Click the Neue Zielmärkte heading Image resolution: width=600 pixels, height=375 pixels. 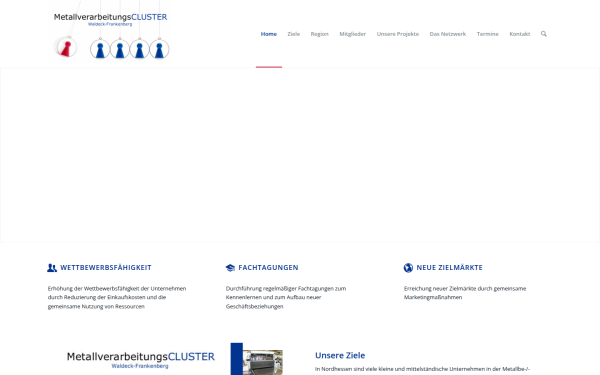point(450,268)
